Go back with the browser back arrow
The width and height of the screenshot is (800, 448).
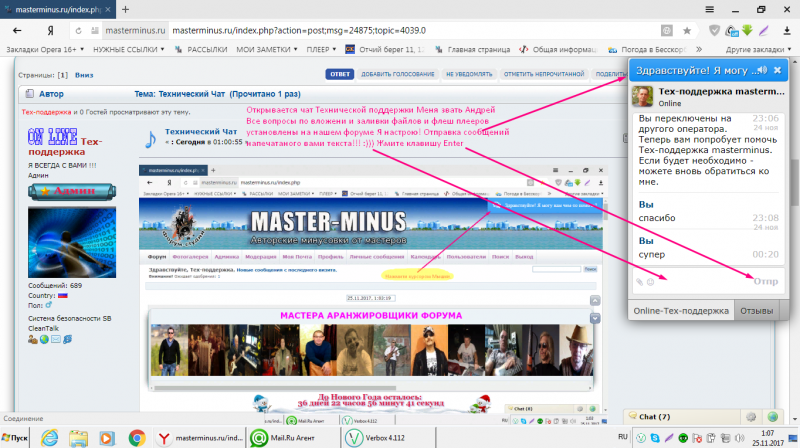[x=17, y=31]
